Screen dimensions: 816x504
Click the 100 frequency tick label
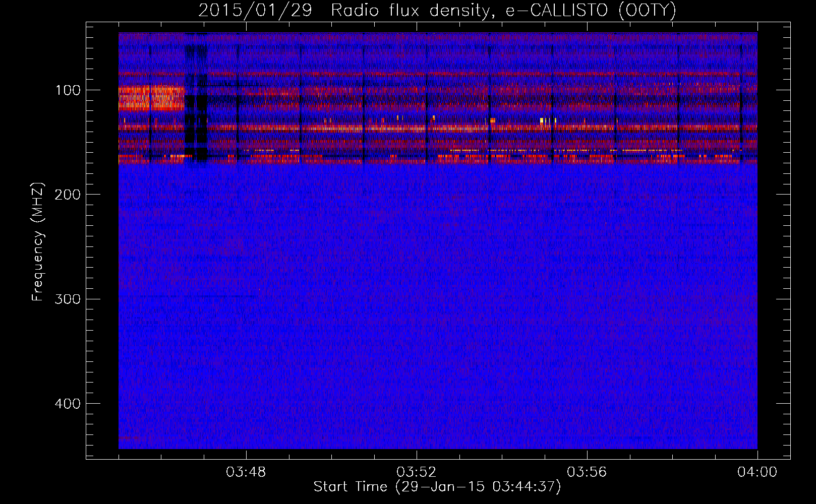pyautogui.click(x=68, y=90)
